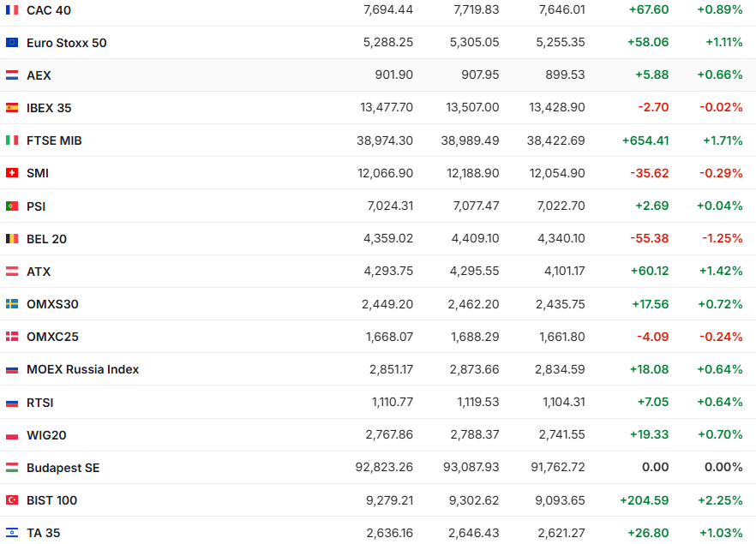Click the Swiss flag icon beside SMI
Screen dimensions: 756x544
(x=12, y=173)
